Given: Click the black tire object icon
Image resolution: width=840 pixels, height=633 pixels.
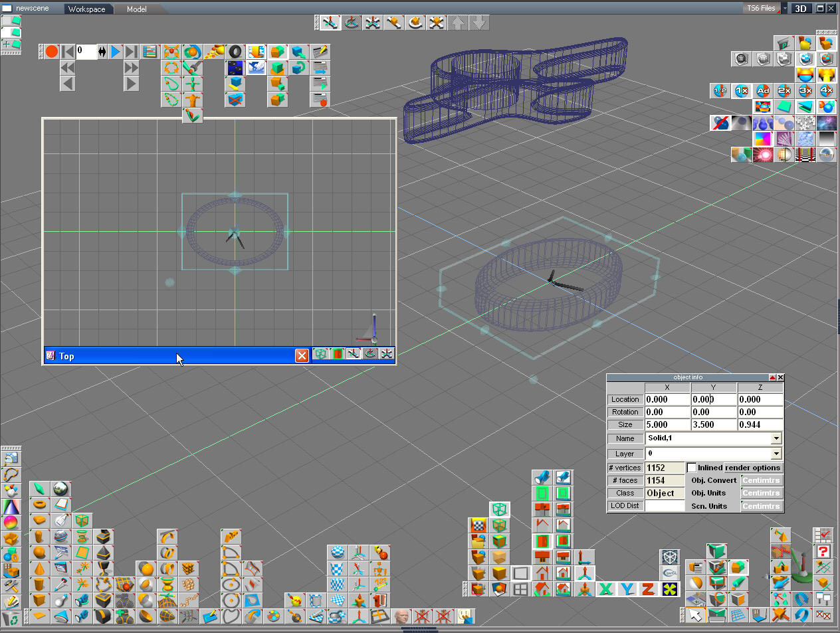Looking at the screenshot, I should coord(235,51).
